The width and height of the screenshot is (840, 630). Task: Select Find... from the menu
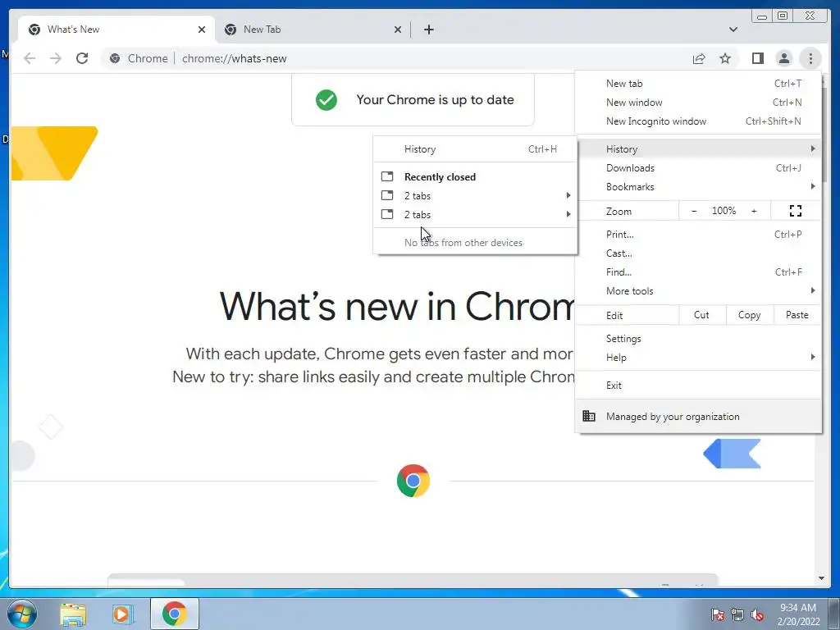point(699,272)
